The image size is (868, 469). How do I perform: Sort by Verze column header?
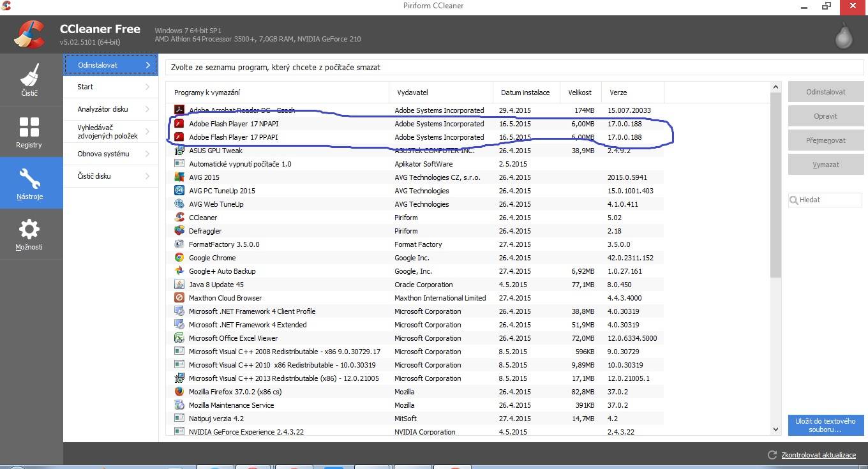point(632,93)
